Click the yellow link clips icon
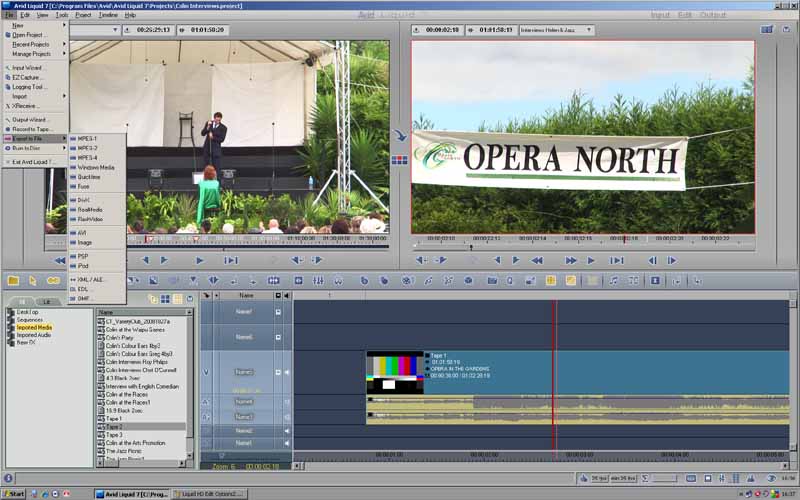Viewport: 800px width, 500px height. pyautogui.click(x=53, y=281)
